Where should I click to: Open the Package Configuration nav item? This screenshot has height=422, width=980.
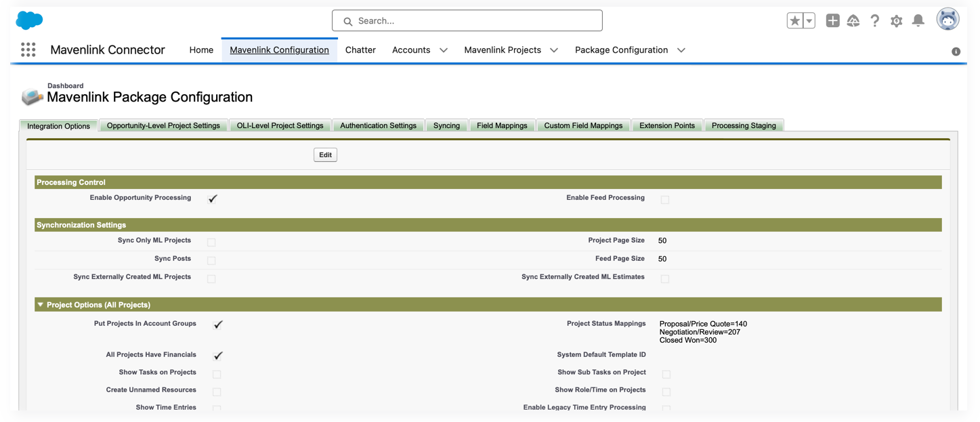tap(621, 50)
